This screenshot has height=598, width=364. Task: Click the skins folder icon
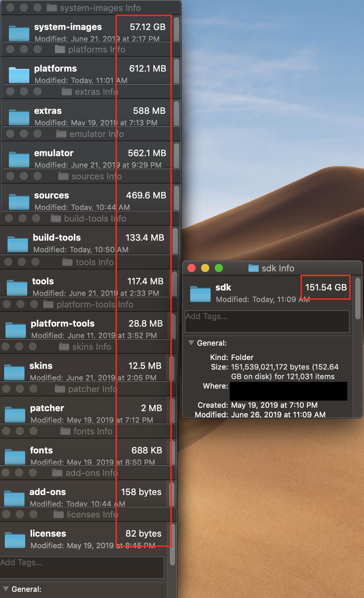(x=14, y=372)
